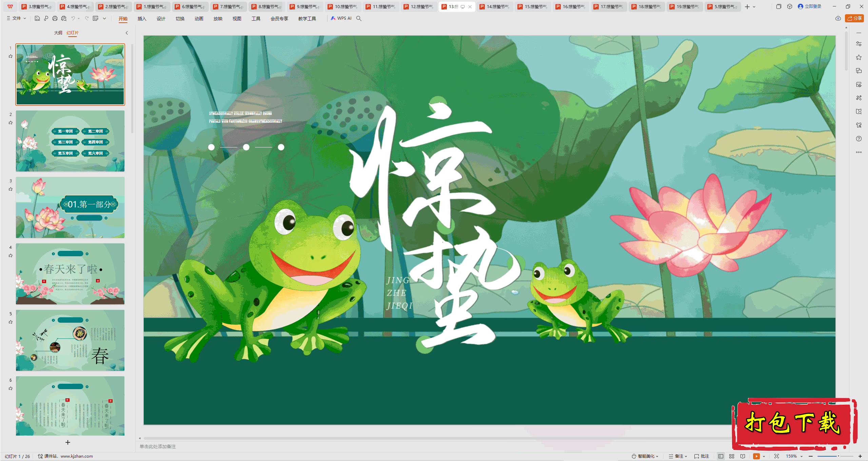Click the notes field 单击此处添加备注

coord(158,446)
